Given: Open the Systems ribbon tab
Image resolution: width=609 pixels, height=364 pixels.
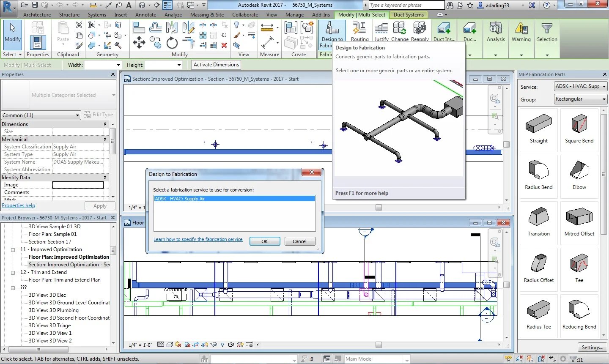Looking at the screenshot, I should (97, 14).
